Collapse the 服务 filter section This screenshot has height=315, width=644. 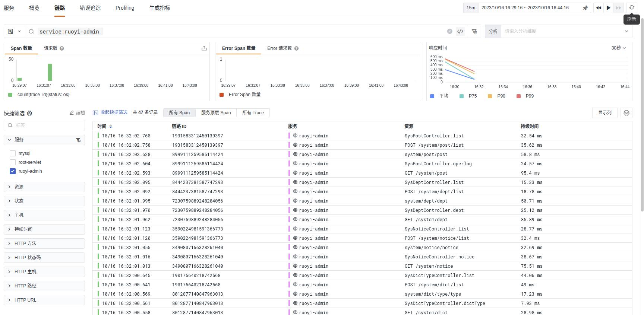pyautogui.click(x=44, y=140)
